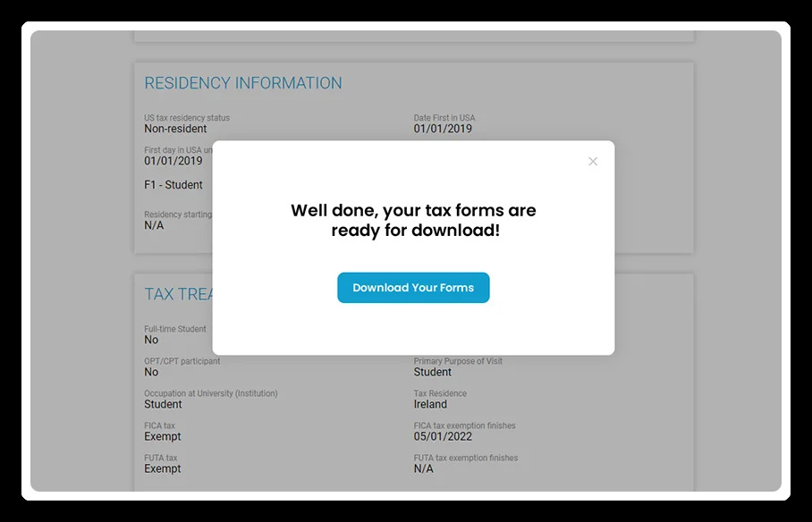Image resolution: width=812 pixels, height=522 pixels.
Task: Click the Residency starting N/A value
Action: [154, 225]
